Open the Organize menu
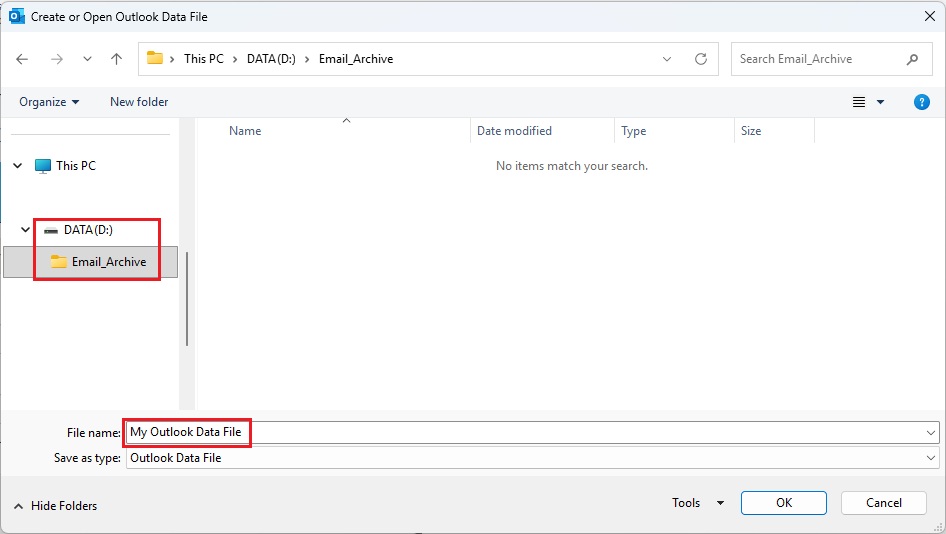Screen dimensions: 946x534 pos(49,102)
